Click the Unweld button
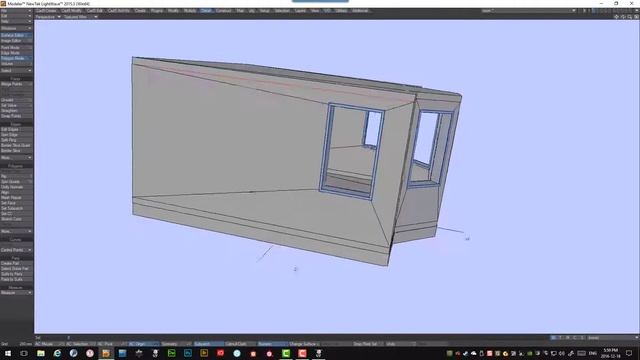 coord(16,100)
